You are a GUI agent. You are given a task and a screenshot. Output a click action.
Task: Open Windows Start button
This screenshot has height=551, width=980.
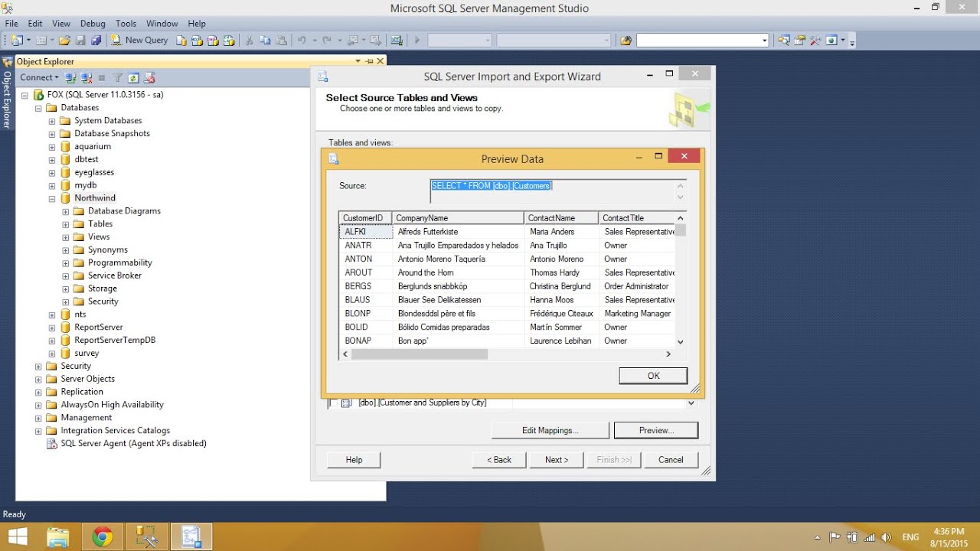[x=17, y=537]
